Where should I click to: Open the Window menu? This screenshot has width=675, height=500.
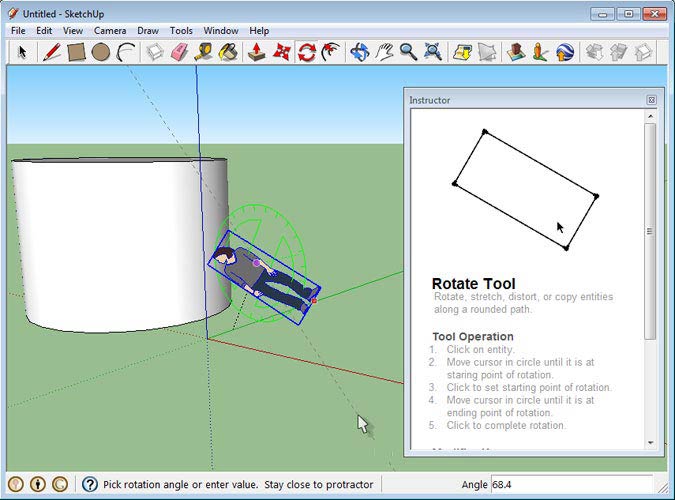[220, 31]
